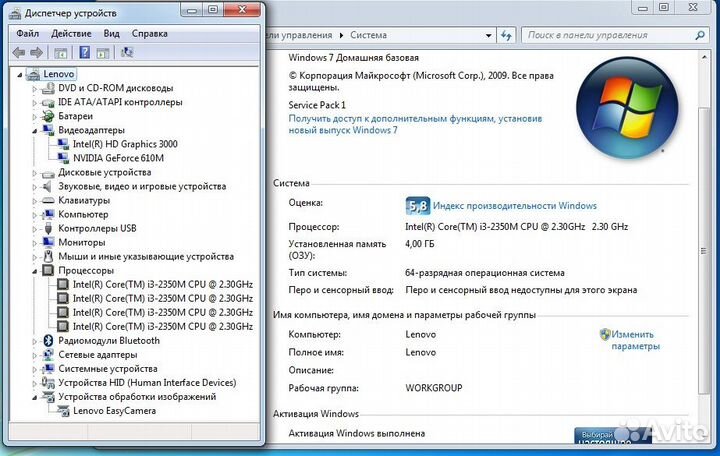The height and width of the screenshot is (456, 720).
Task: Open the Файл menu
Action: (28, 34)
